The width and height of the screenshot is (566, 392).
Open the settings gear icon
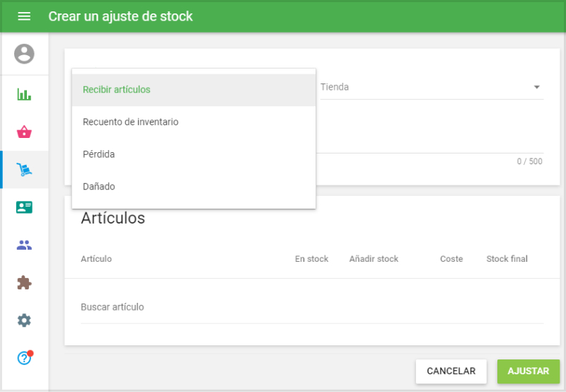pyautogui.click(x=24, y=320)
